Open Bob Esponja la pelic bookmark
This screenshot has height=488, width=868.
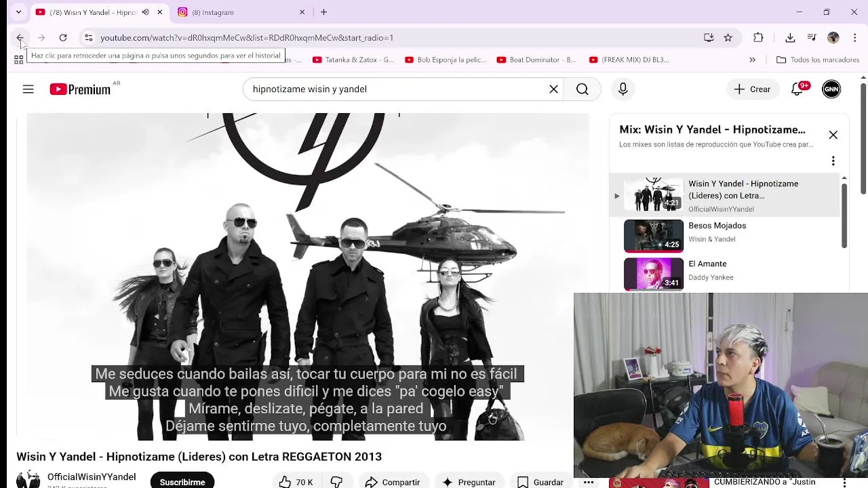[x=446, y=60]
